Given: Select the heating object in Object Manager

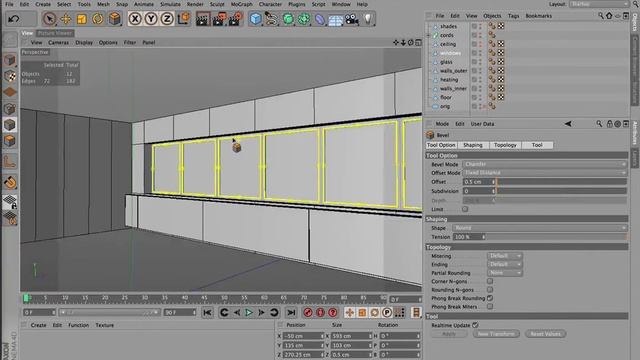Looking at the screenshot, I should pos(449,80).
